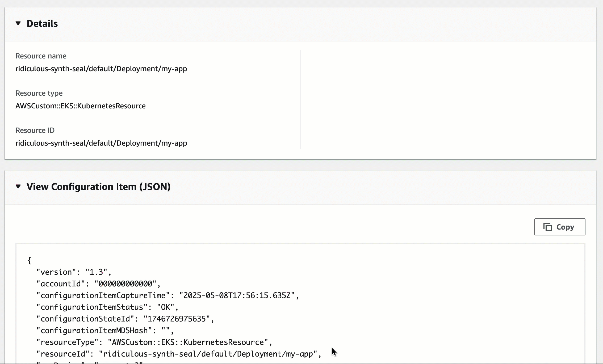Click the configurationItemCaptureTime JSON line

167,295
